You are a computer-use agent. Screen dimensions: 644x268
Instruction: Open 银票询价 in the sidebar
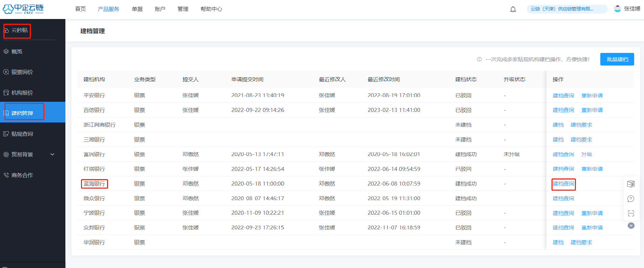22,72
